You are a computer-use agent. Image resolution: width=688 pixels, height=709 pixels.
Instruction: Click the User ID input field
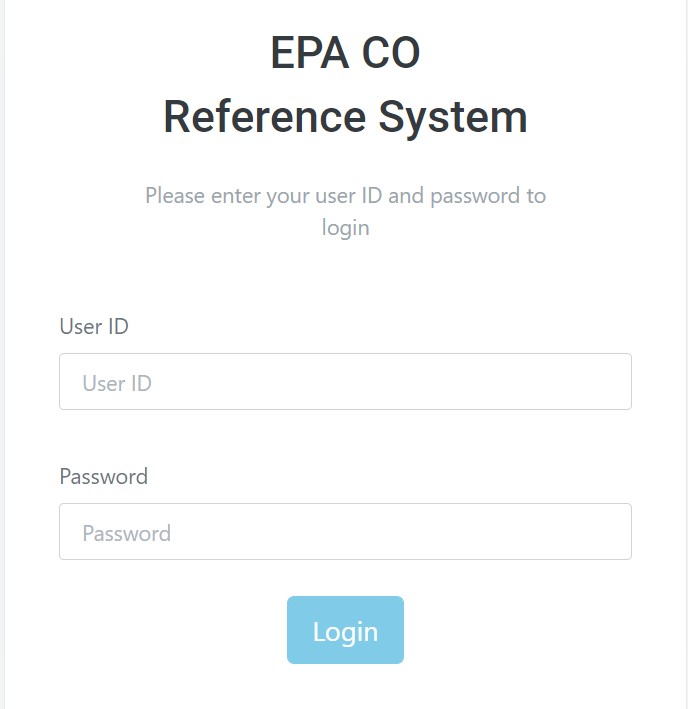tap(345, 381)
